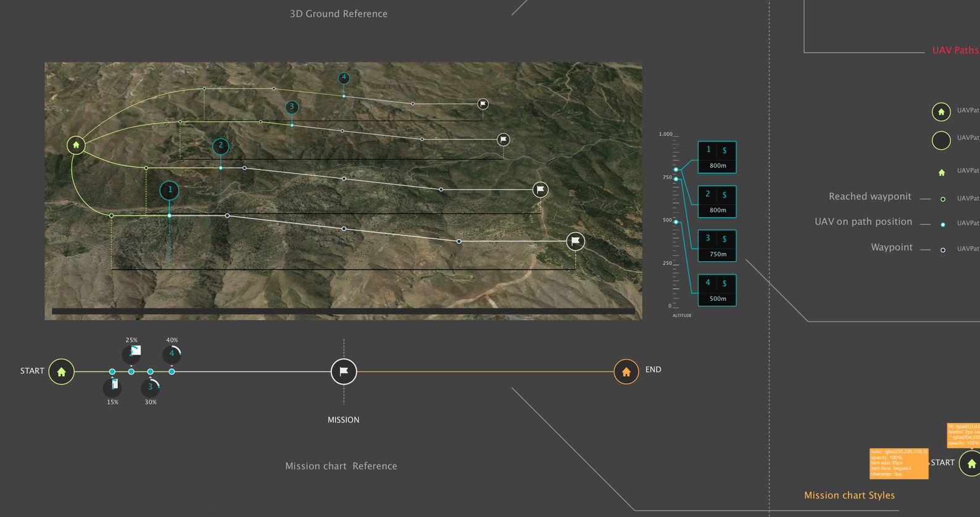This screenshot has width=980, height=517.
Task: Click the orange END home icon
Action: (x=626, y=372)
